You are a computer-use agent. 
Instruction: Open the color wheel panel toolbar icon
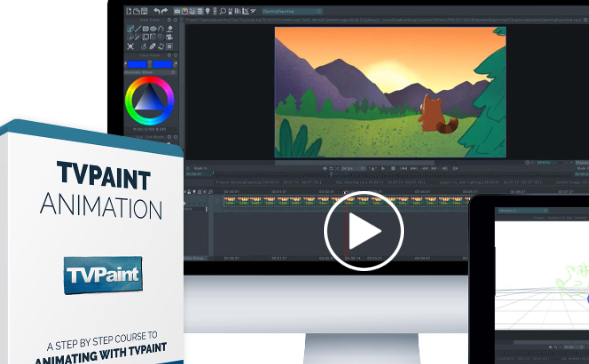click(184, 11)
